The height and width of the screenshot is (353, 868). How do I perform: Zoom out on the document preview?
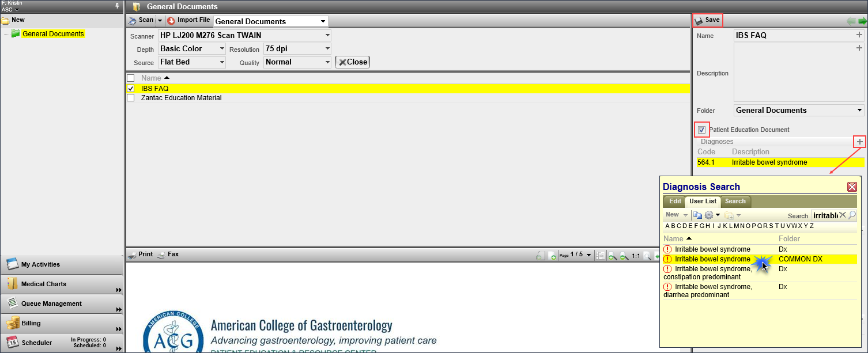click(x=623, y=256)
